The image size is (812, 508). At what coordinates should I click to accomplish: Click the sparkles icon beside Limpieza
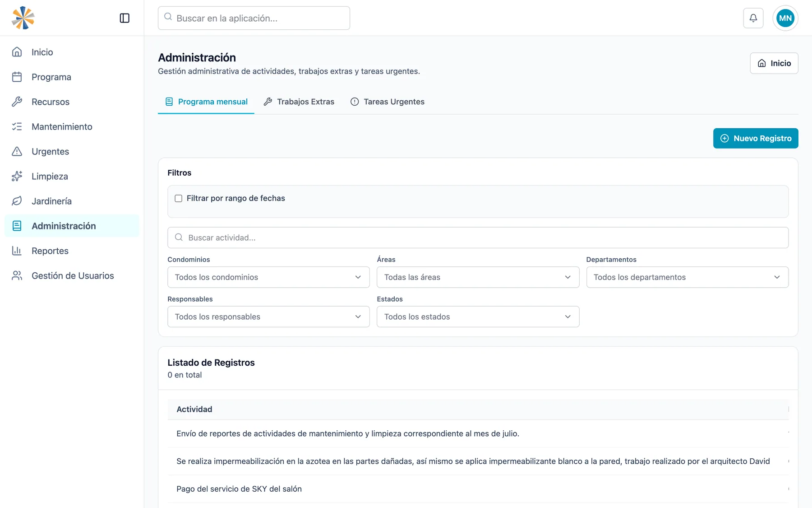(17, 176)
